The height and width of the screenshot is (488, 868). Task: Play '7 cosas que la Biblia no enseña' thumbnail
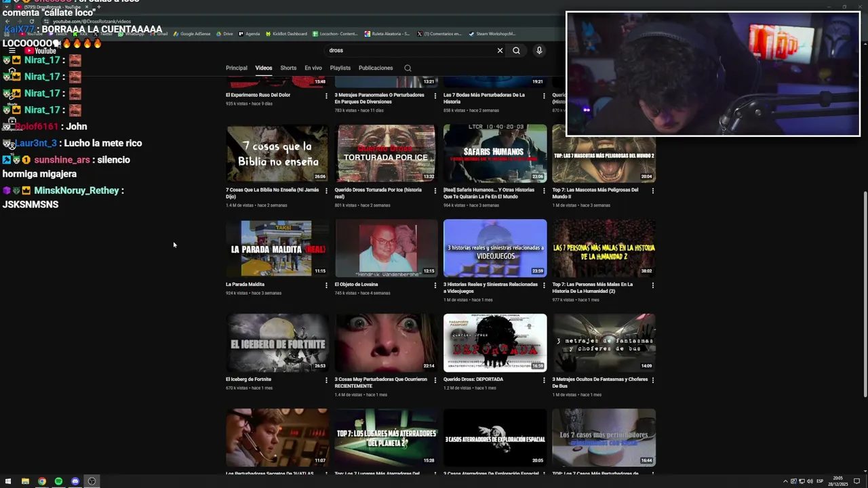coord(277,153)
